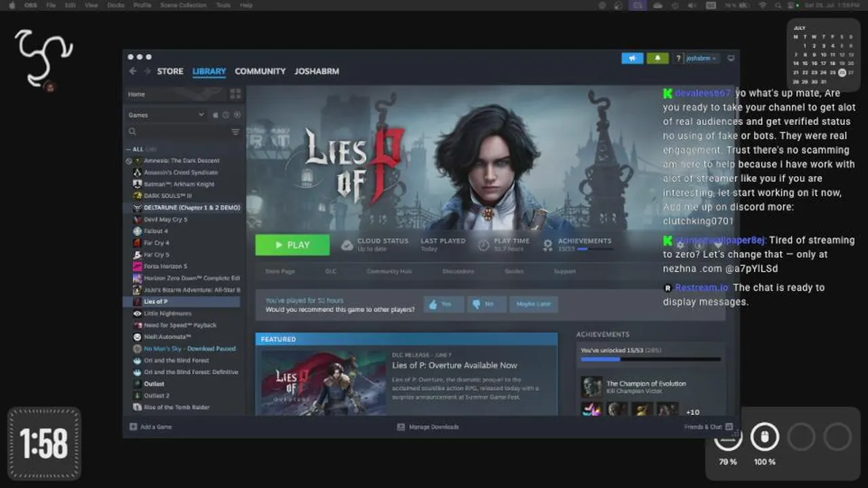Go back with the Steam back arrow

pos(133,71)
